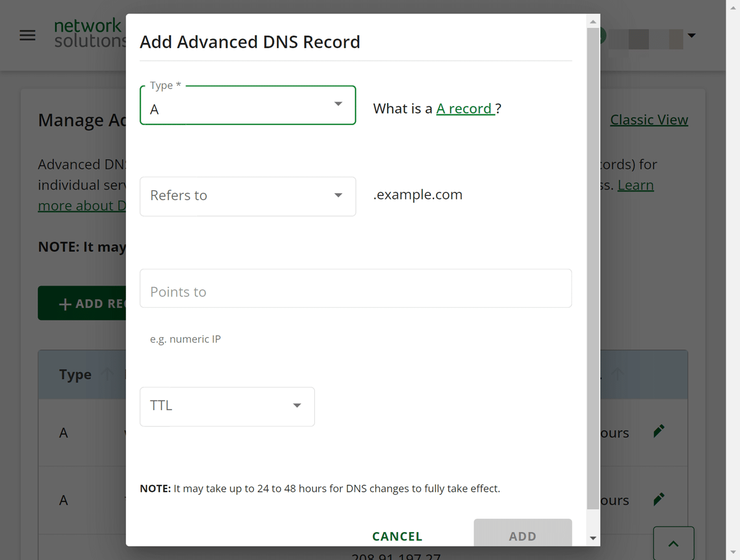Edit the second A record with the pencil icon
Viewport: 740px width, 560px height.
click(659, 498)
